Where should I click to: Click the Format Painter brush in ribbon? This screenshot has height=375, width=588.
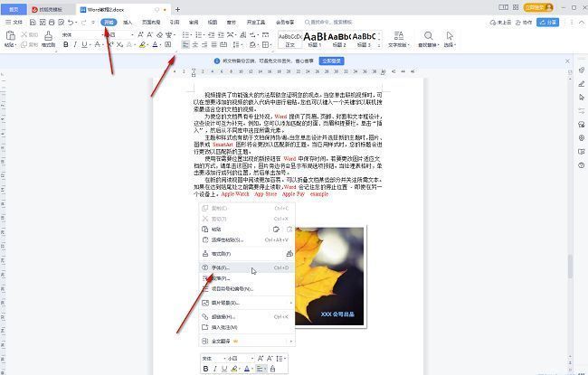48,36
